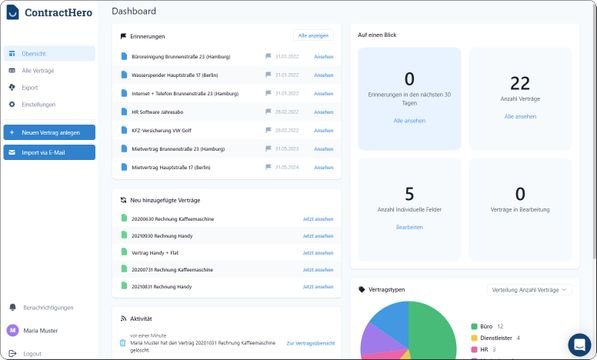The width and height of the screenshot is (597, 360).
Task: Click Bearbeiten under Anzahl individuelle Felder
Action: (x=409, y=227)
